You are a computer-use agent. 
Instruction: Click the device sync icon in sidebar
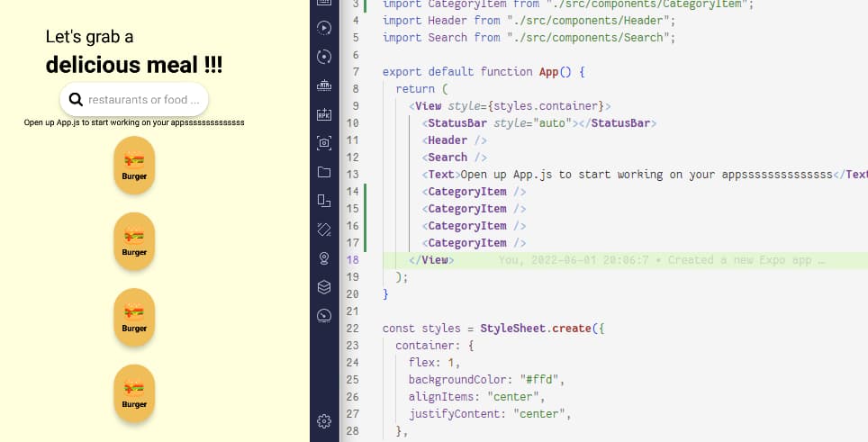(x=324, y=201)
